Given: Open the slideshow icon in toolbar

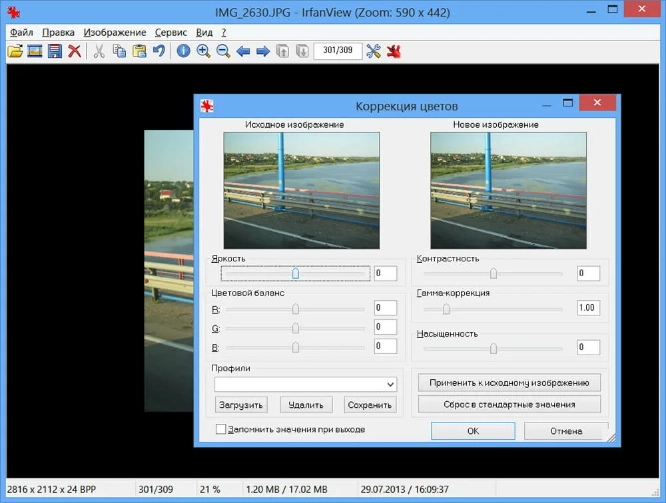Looking at the screenshot, I should pyautogui.click(x=34, y=51).
